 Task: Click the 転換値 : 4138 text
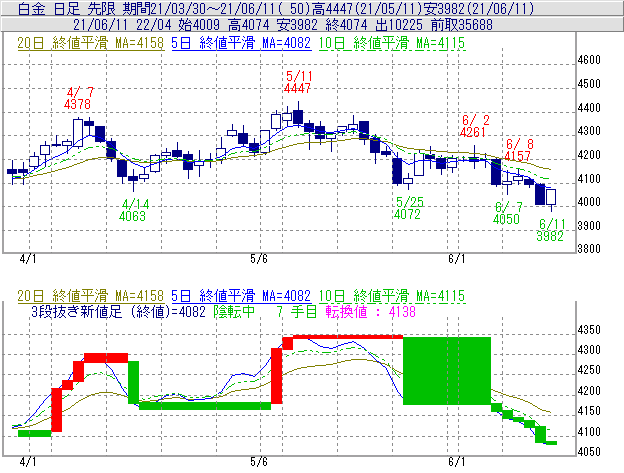(371, 311)
